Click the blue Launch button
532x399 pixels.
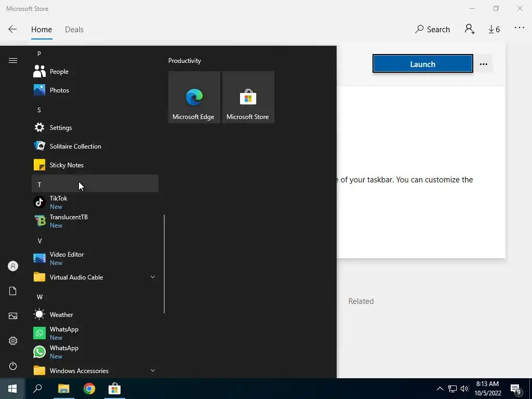pos(423,63)
